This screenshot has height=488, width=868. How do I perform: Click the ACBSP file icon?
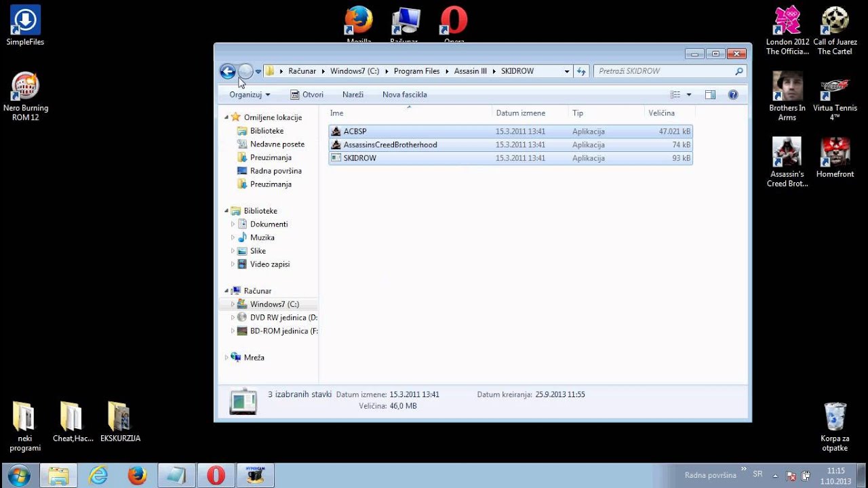click(336, 131)
